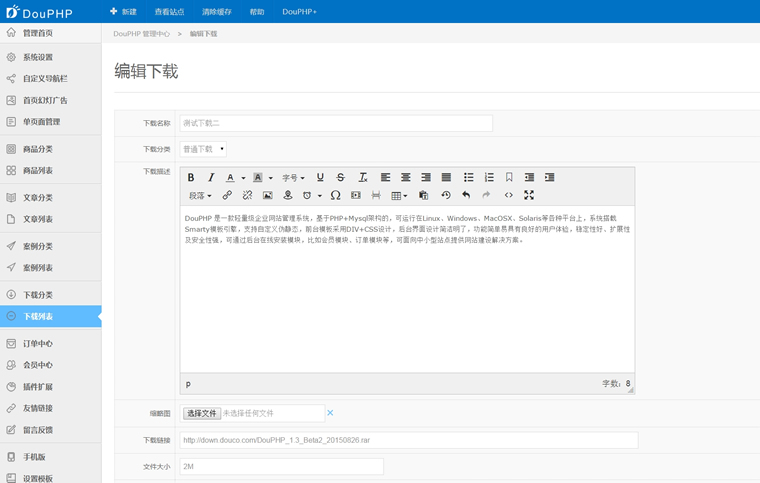Click 新建 in top bar

(124, 12)
